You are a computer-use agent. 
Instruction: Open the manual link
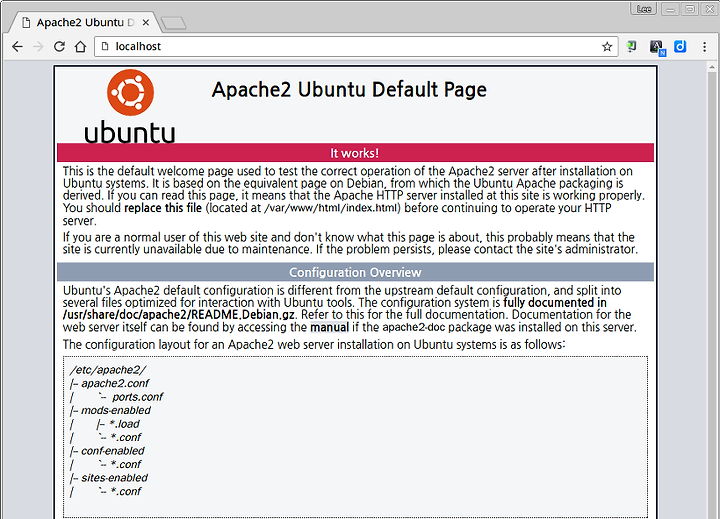pos(329,327)
